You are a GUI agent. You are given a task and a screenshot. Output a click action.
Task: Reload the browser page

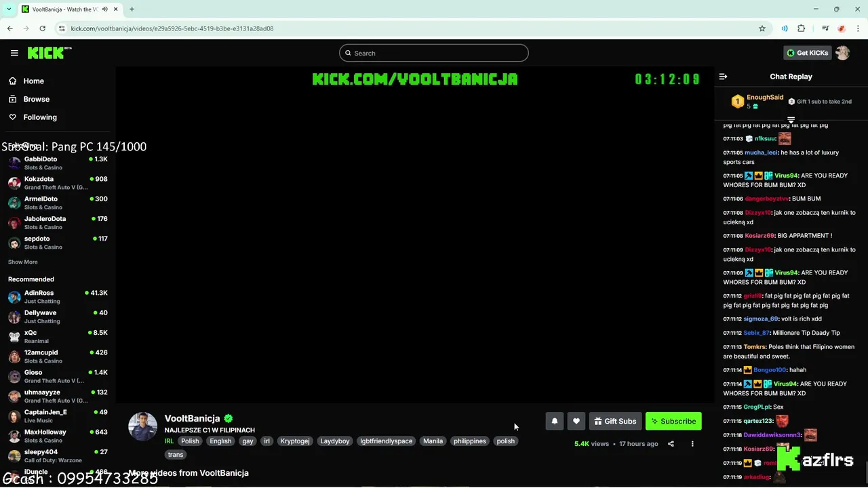click(x=42, y=28)
